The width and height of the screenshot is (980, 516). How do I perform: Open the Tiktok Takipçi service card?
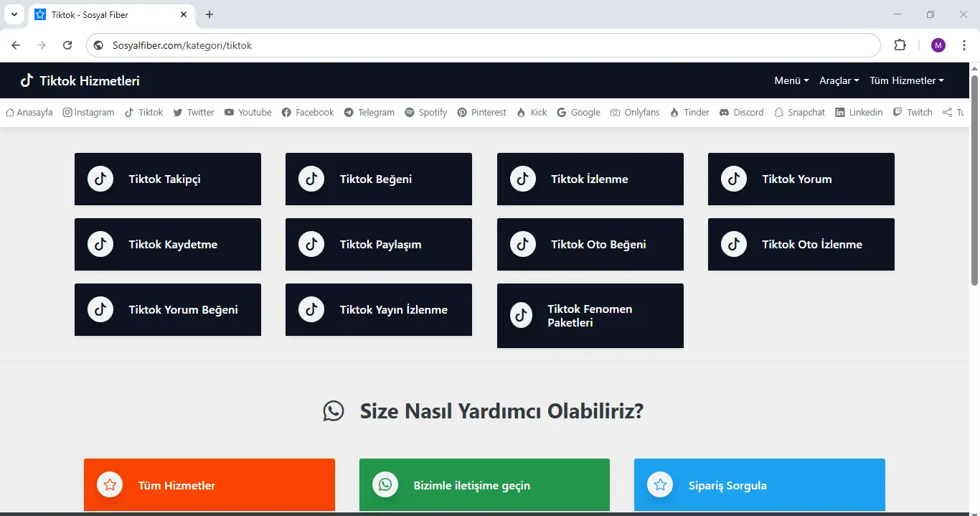coord(167,179)
